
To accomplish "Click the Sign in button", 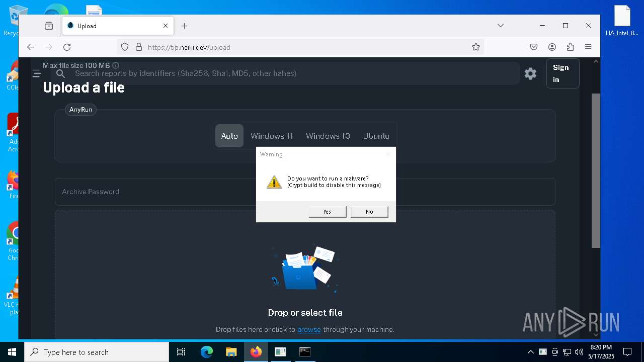I will tap(562, 73).
